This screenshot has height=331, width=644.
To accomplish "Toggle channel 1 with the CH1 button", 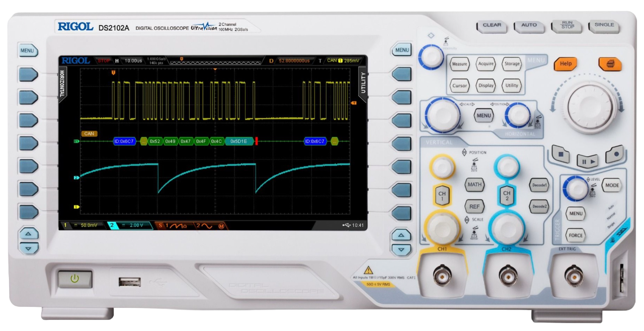I will click(442, 194).
